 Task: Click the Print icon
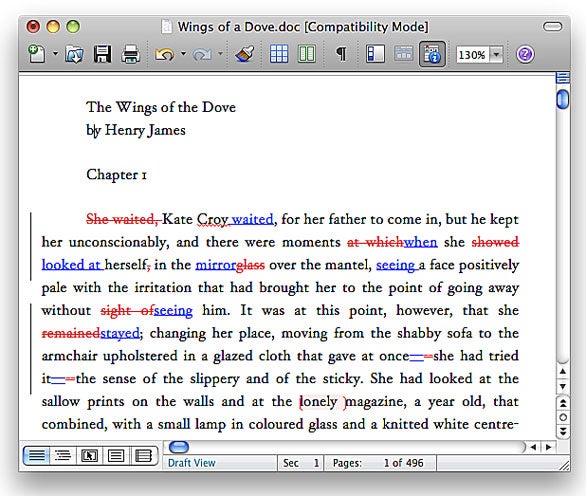pos(130,55)
